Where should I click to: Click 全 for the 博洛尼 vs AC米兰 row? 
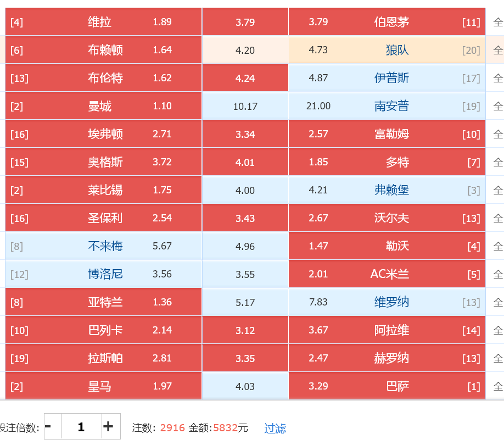point(498,274)
